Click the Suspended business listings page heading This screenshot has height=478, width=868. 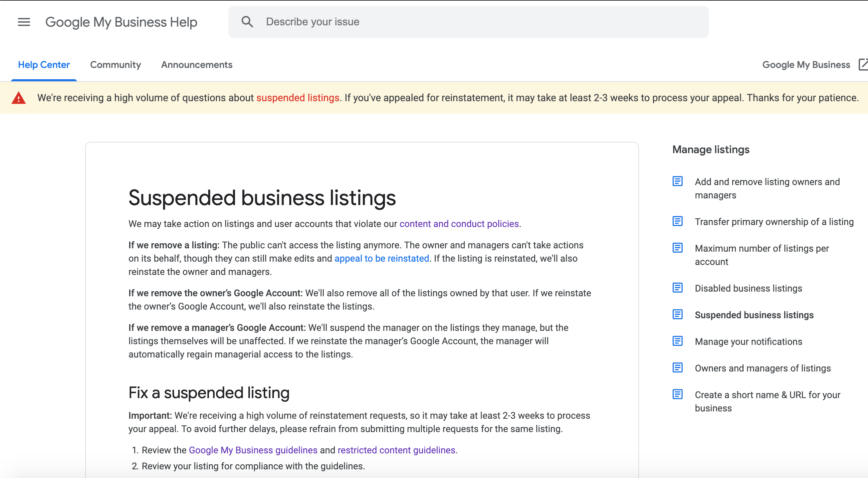coord(262,198)
